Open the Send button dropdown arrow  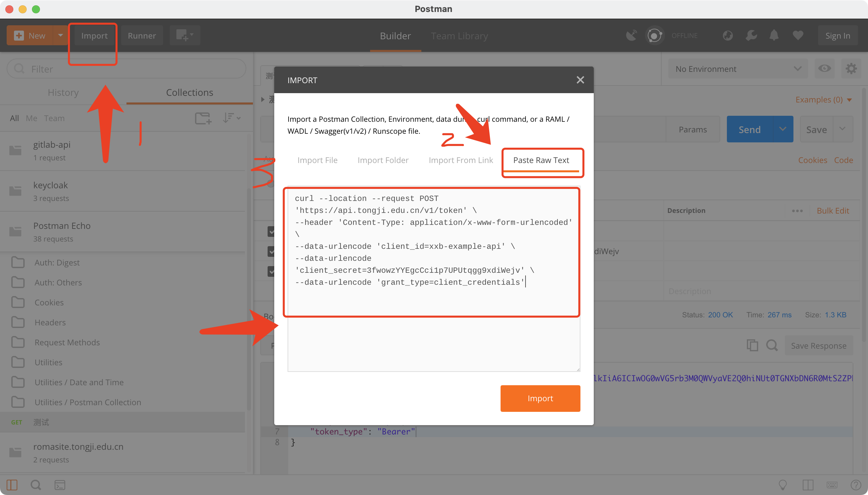pos(782,129)
